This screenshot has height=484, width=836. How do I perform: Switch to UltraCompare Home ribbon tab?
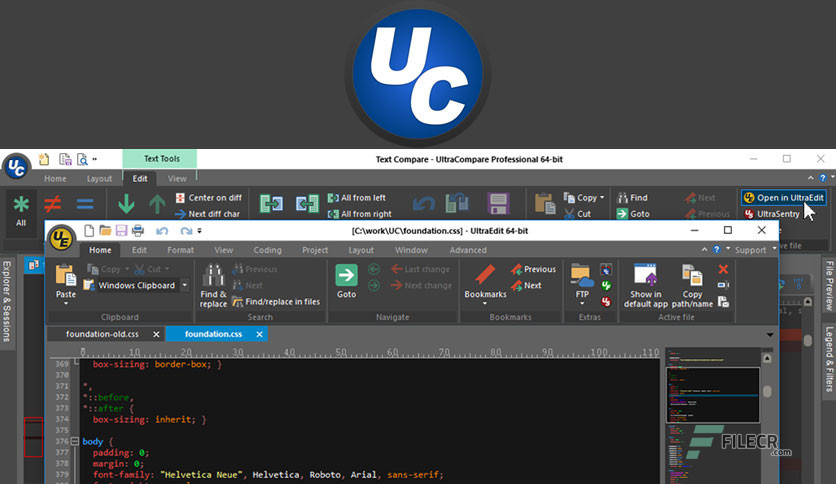[55, 179]
